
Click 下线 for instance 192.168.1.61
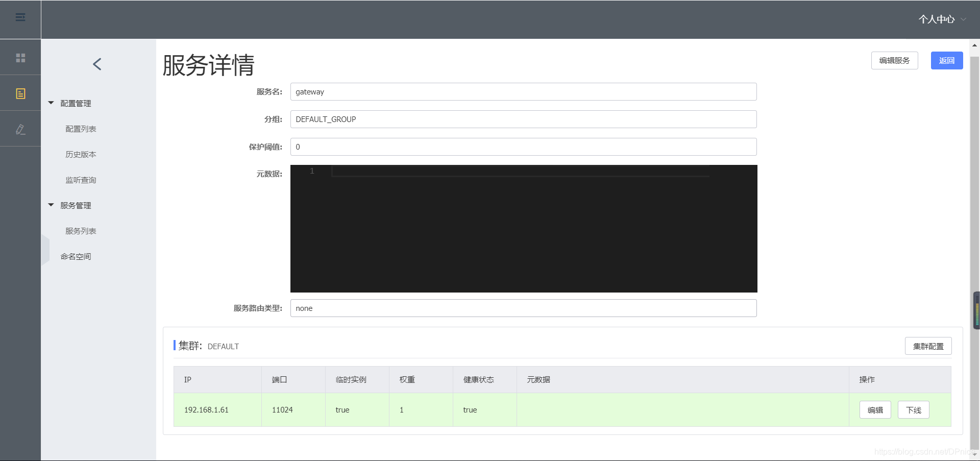tap(914, 410)
